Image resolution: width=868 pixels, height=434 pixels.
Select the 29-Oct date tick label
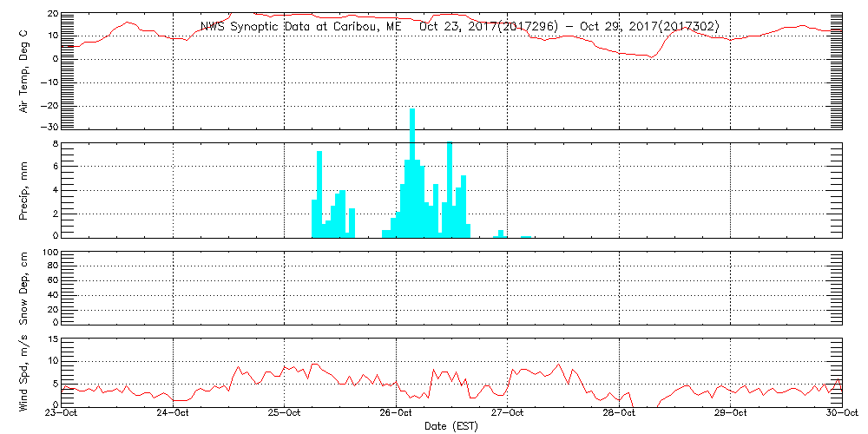(731, 414)
